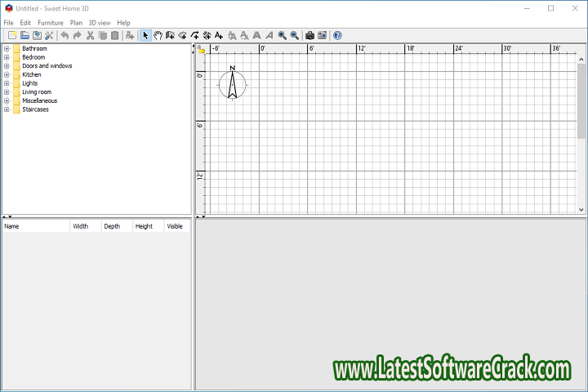588x392 pixels.
Task: Activate the Select arrow mode
Action: click(x=145, y=35)
